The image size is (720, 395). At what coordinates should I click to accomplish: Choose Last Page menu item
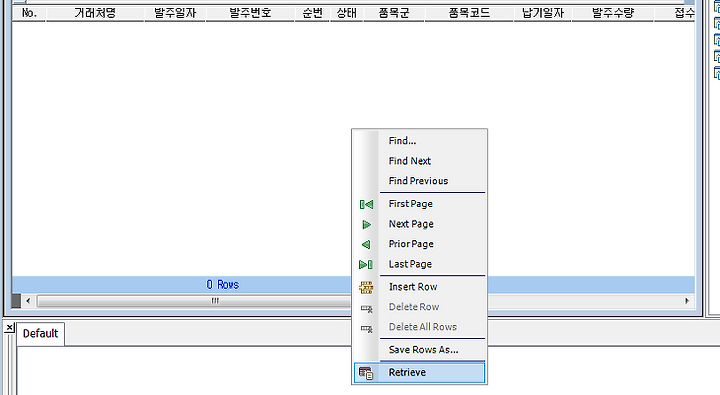419,264
